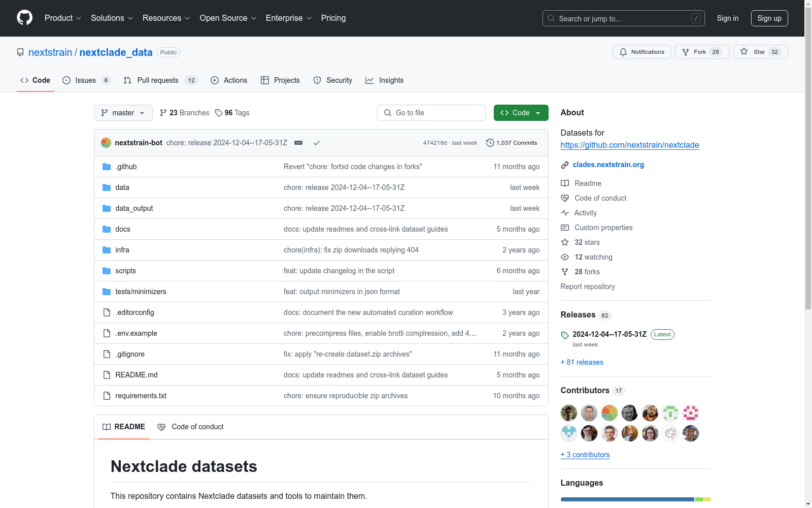Star the nextclade_data repository

coord(760,52)
